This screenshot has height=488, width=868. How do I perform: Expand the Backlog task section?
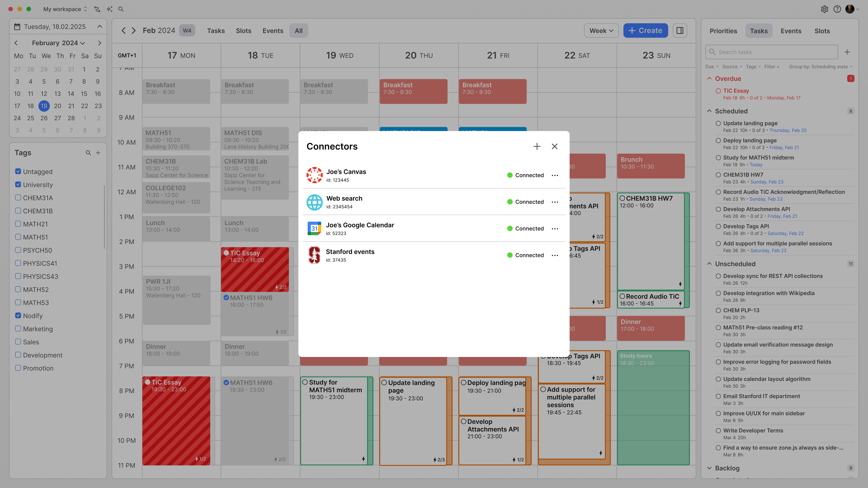tap(709, 468)
